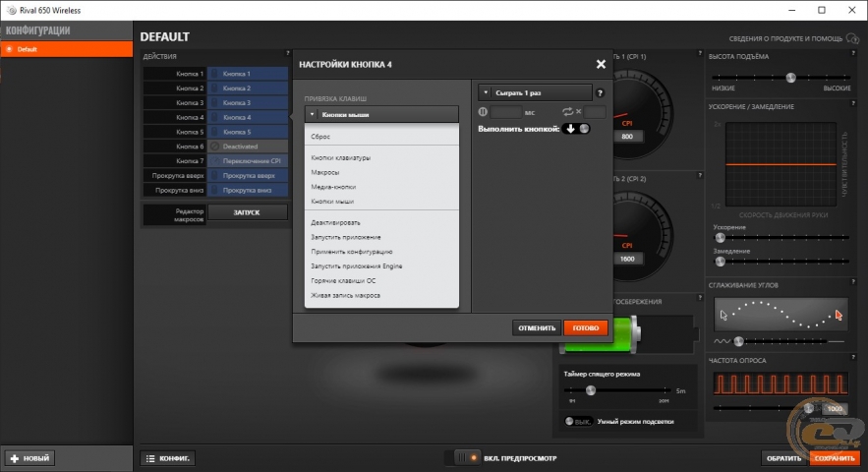Choose Запустить приложение option
Image resolution: width=868 pixels, height=472 pixels.
(x=345, y=237)
